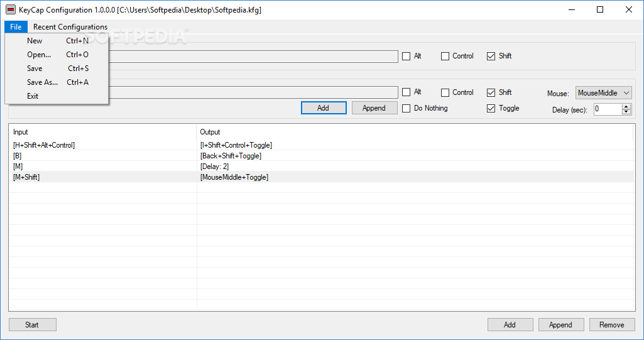The height and width of the screenshot is (340, 644).
Task: Click the Remove button
Action: tap(612, 325)
